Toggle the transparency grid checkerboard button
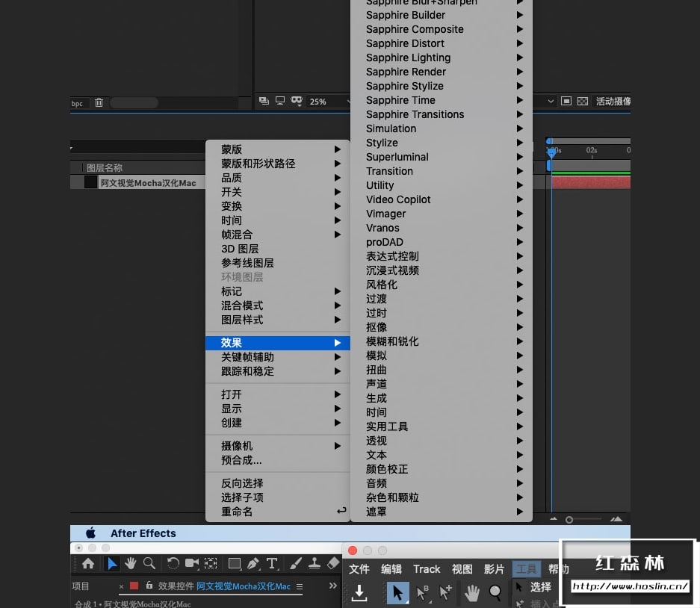The height and width of the screenshot is (608, 700). pos(583,102)
